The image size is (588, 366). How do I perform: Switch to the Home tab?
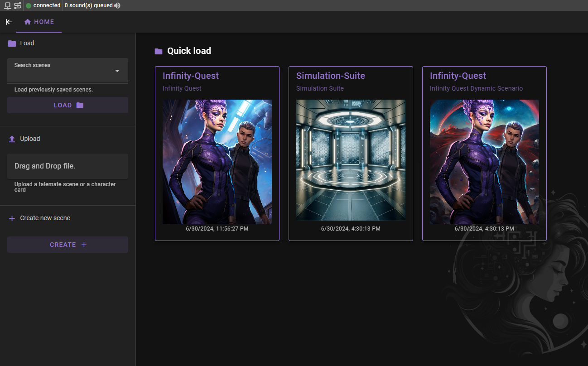(39, 22)
